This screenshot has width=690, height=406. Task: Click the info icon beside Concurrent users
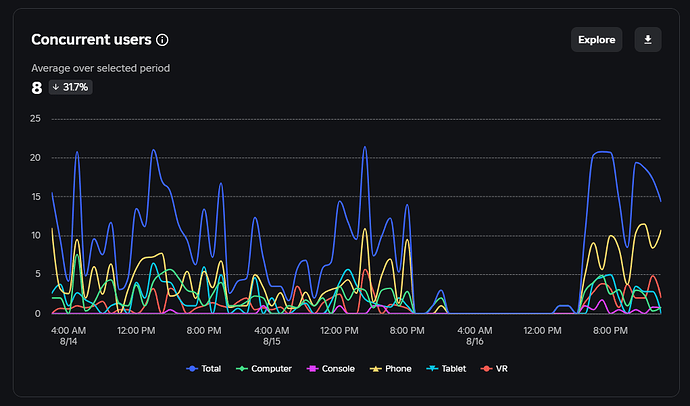[163, 40]
